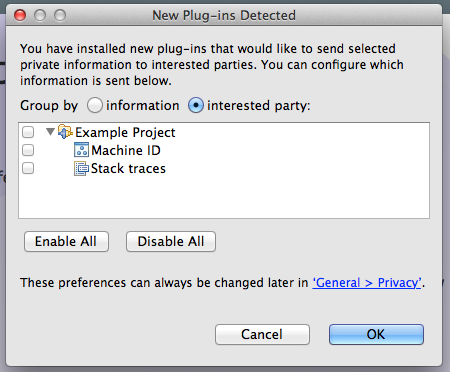Confirm with the OK button
The height and width of the screenshot is (372, 450).
(376, 334)
